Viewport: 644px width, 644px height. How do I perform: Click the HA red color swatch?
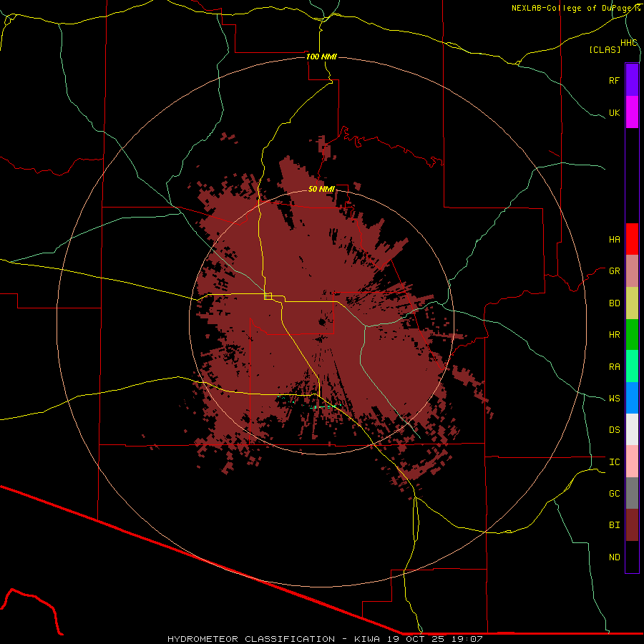(x=632, y=239)
